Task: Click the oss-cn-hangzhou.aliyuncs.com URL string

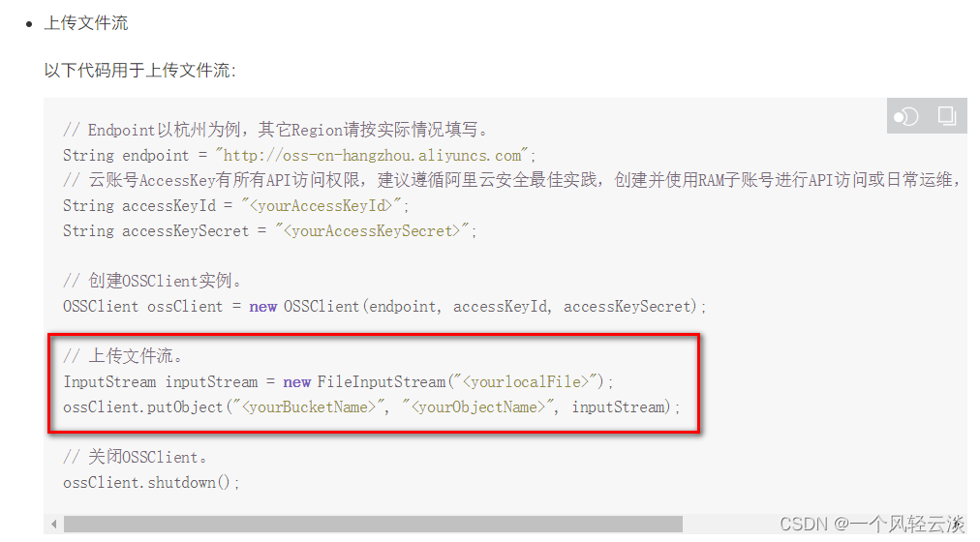Action: click(x=372, y=156)
